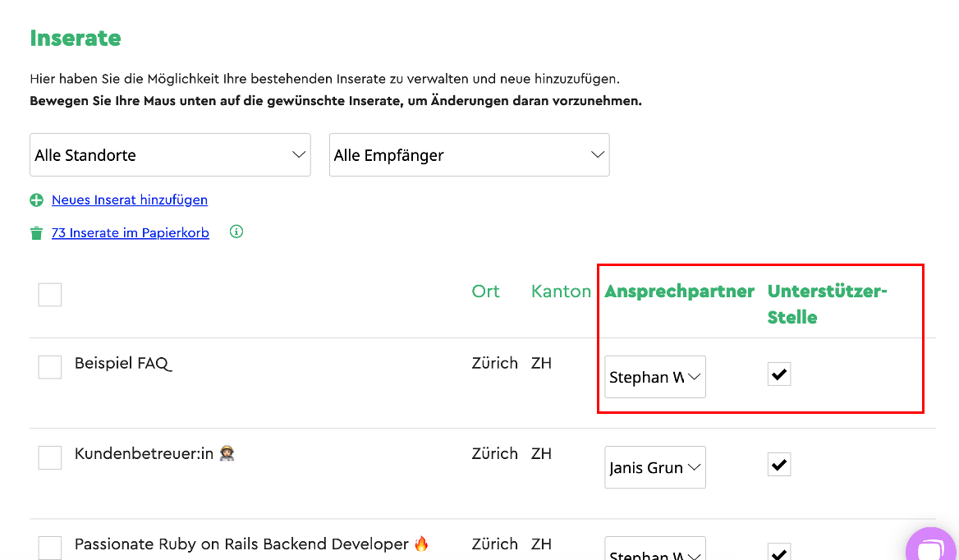Open the Janis Grun contact dropdown
The image size is (959, 560).
(655, 467)
